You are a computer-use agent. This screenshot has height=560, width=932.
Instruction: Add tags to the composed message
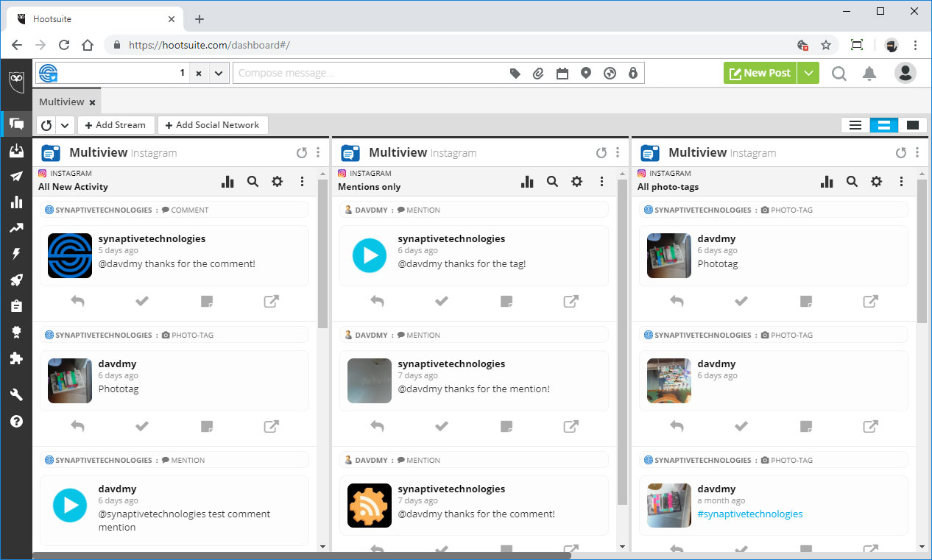pyautogui.click(x=515, y=74)
